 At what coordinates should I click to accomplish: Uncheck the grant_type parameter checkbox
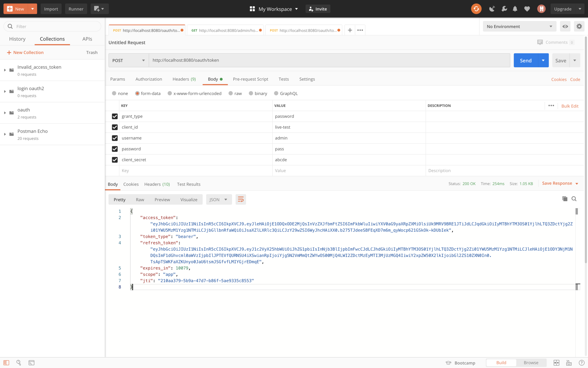(115, 116)
